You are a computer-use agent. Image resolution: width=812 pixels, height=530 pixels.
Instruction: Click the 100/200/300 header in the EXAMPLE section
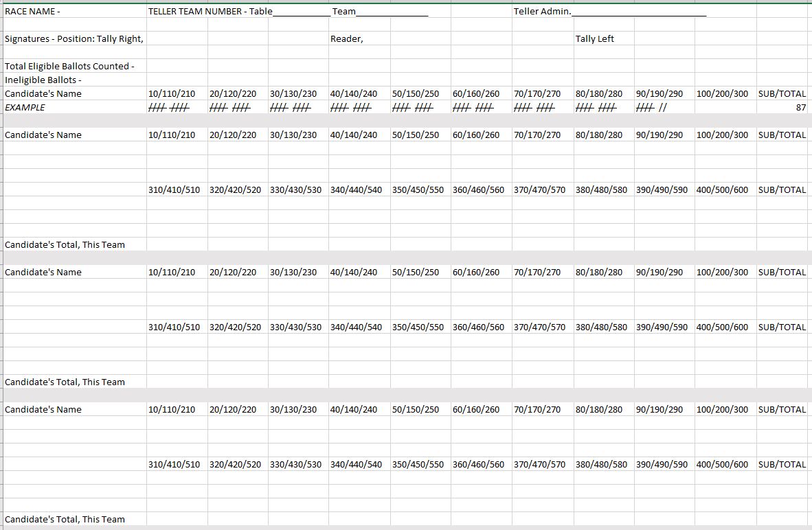(722, 94)
